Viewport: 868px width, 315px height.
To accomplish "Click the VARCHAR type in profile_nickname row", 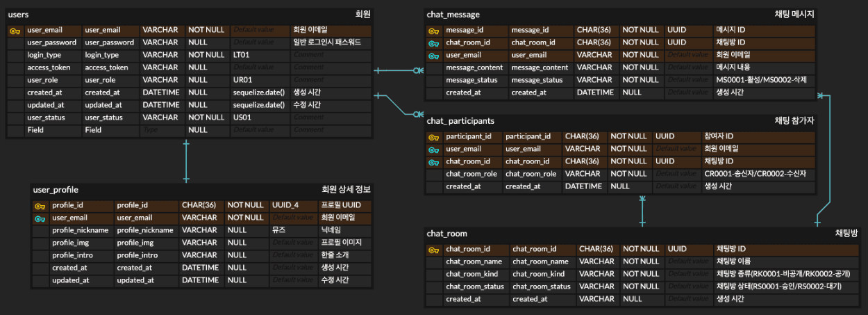I will pyautogui.click(x=199, y=230).
